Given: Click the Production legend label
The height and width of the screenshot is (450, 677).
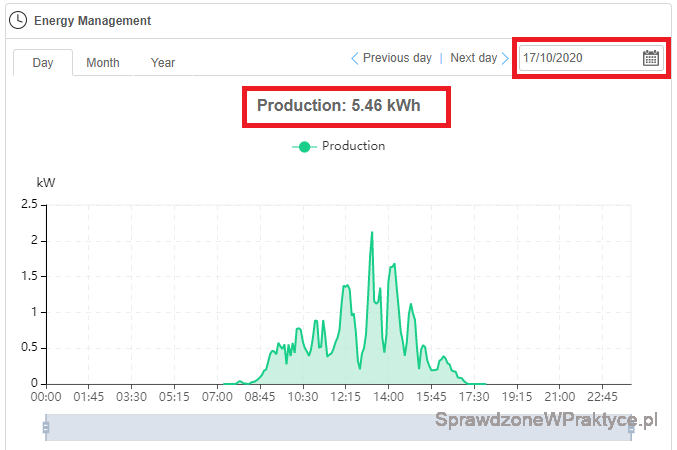Looking at the screenshot, I should click(354, 146).
